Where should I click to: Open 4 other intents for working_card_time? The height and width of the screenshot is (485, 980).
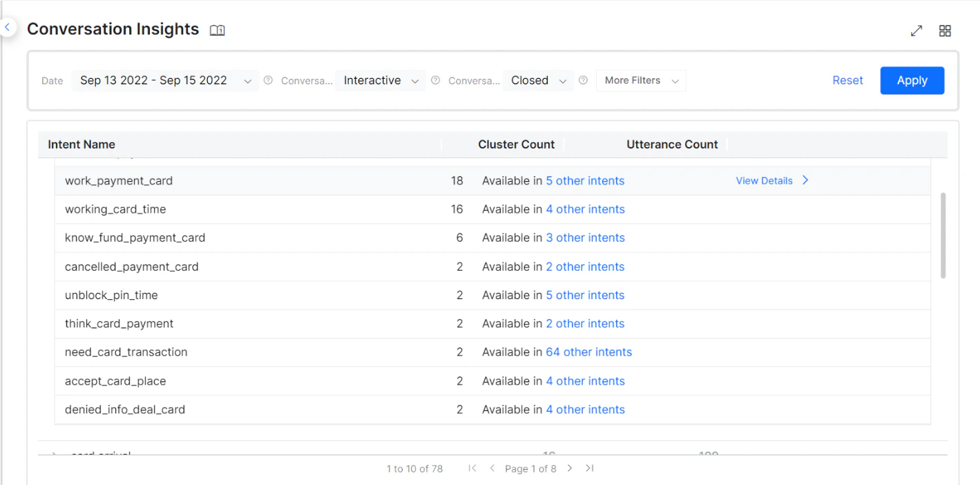(585, 209)
